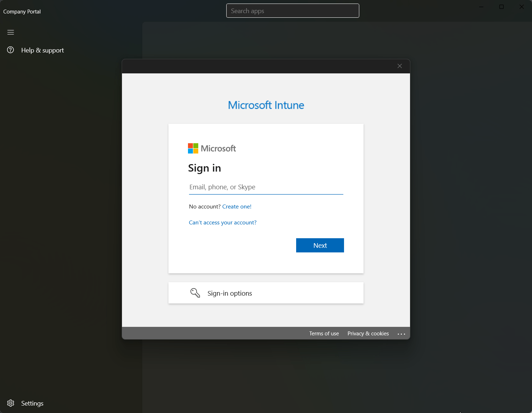This screenshot has width=532, height=413.
Task: Open Help & support page
Action: pos(43,50)
